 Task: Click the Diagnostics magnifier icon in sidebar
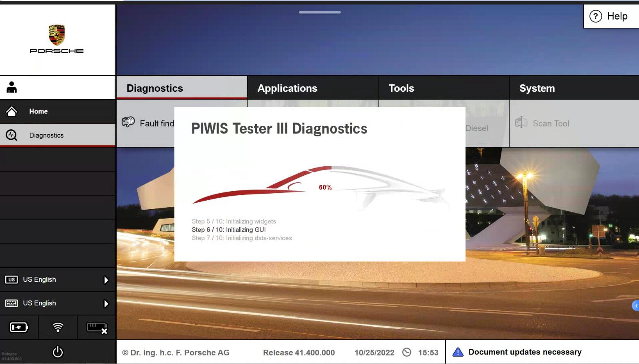click(x=11, y=135)
